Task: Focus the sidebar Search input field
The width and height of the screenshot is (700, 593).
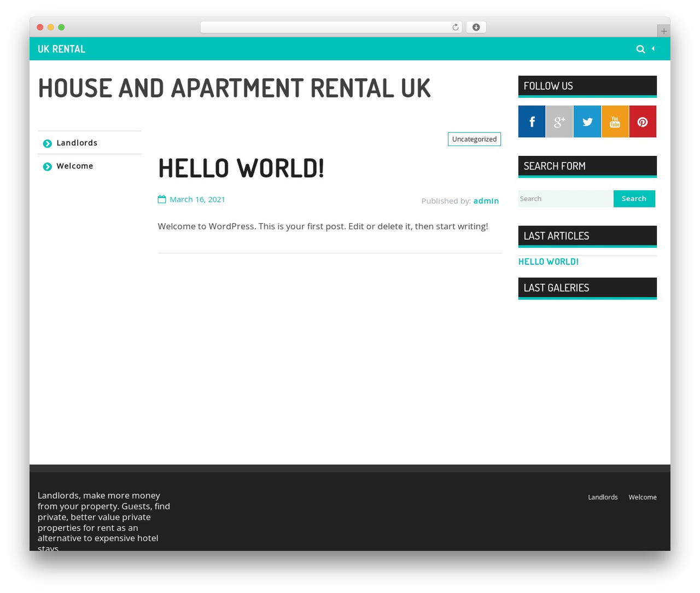Action: click(565, 199)
